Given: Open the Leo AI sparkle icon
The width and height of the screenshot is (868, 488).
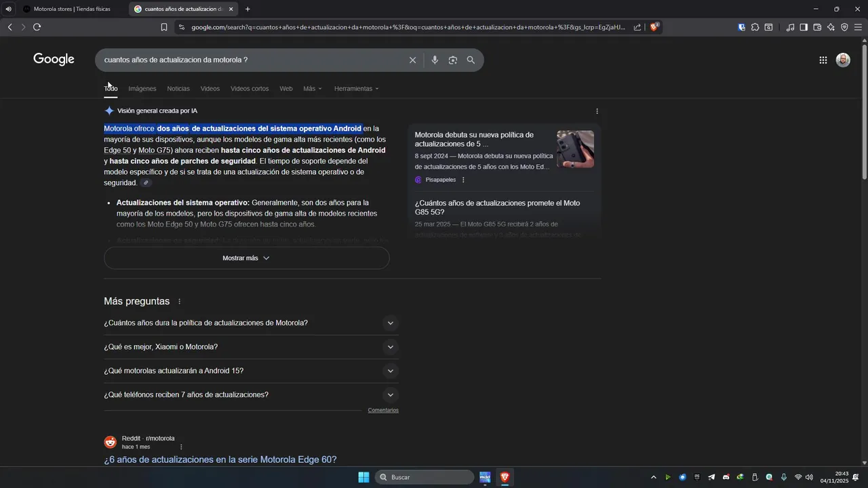Looking at the screenshot, I should [x=831, y=27].
